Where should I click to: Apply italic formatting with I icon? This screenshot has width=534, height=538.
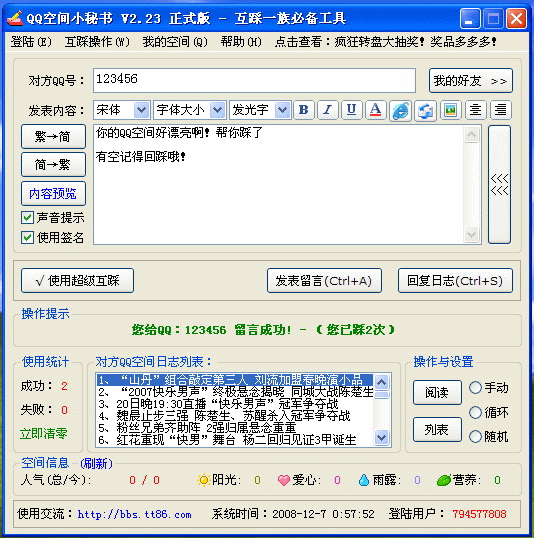(x=328, y=110)
